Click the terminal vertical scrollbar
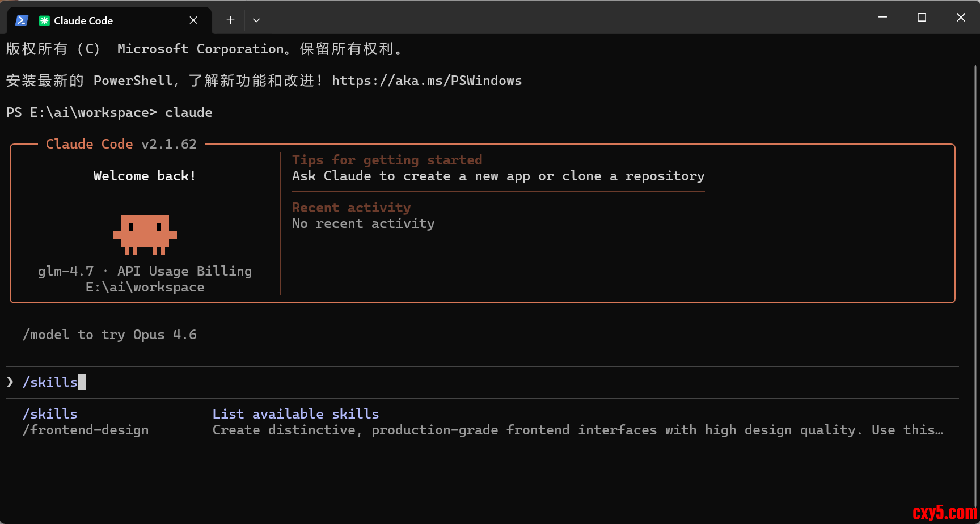Viewport: 980px width, 524px height. 975,284
